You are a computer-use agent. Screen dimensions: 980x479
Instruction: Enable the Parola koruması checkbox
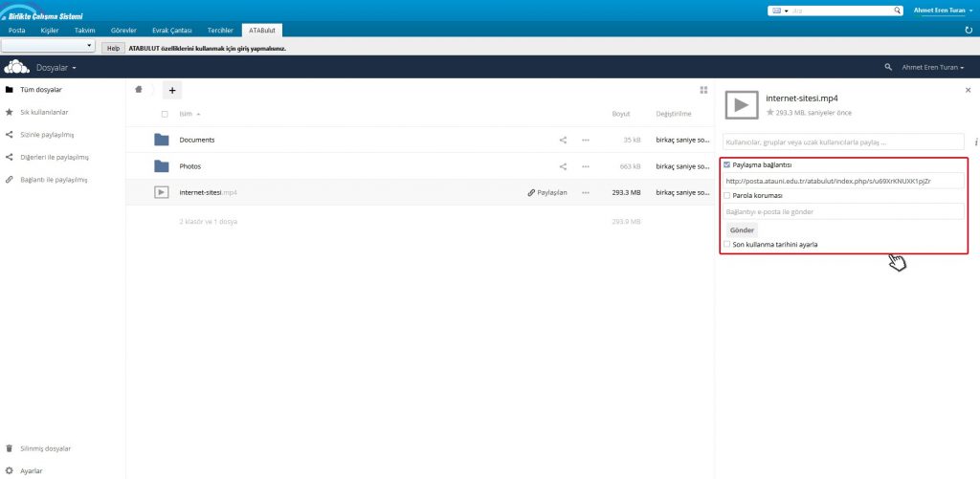point(727,195)
